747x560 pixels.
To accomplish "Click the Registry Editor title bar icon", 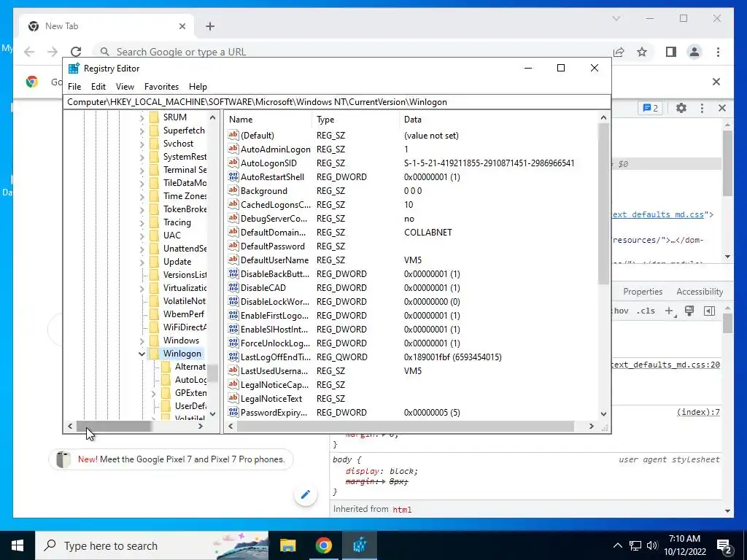I will point(74,68).
